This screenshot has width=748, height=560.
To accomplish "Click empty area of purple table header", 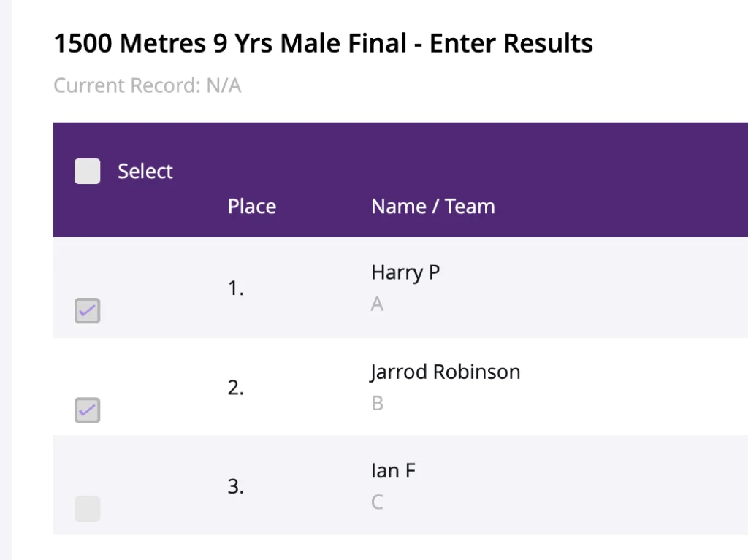I will point(620,180).
